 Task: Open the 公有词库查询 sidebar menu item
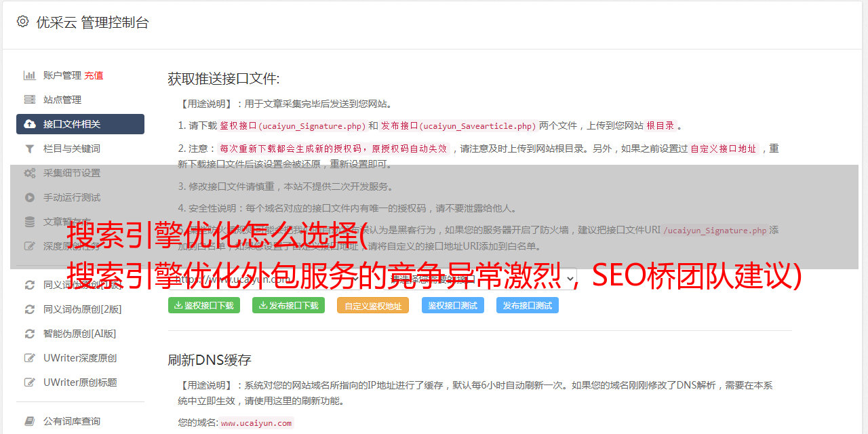point(80,421)
